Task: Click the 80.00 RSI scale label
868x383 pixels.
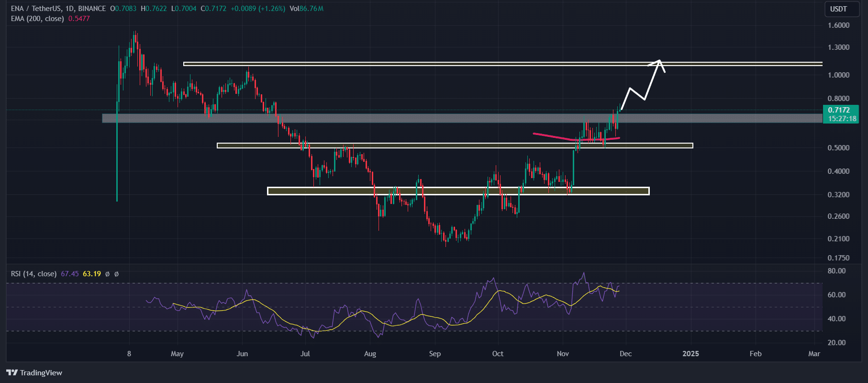Action: 837,271
